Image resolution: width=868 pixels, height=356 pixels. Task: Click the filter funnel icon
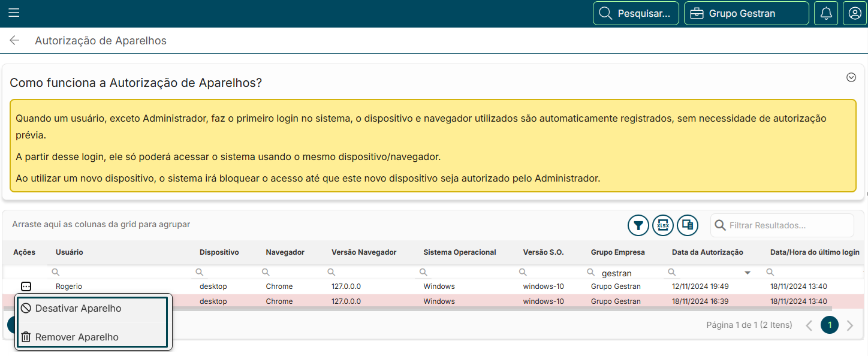pyautogui.click(x=638, y=225)
